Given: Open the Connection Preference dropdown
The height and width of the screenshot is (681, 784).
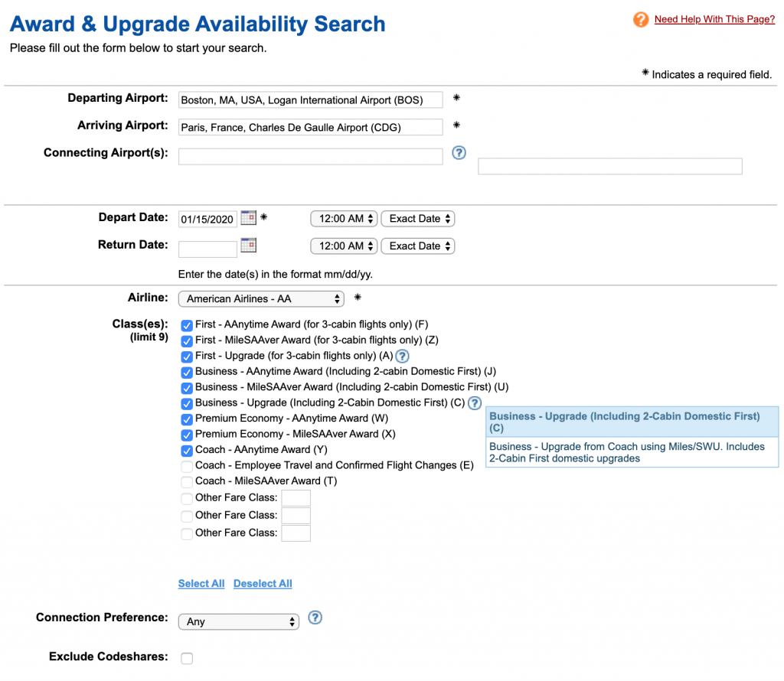Looking at the screenshot, I should [x=238, y=621].
